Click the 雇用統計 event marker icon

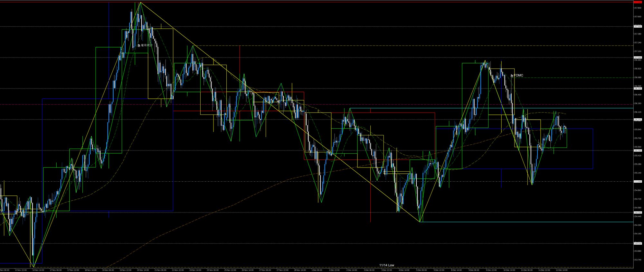139,46
